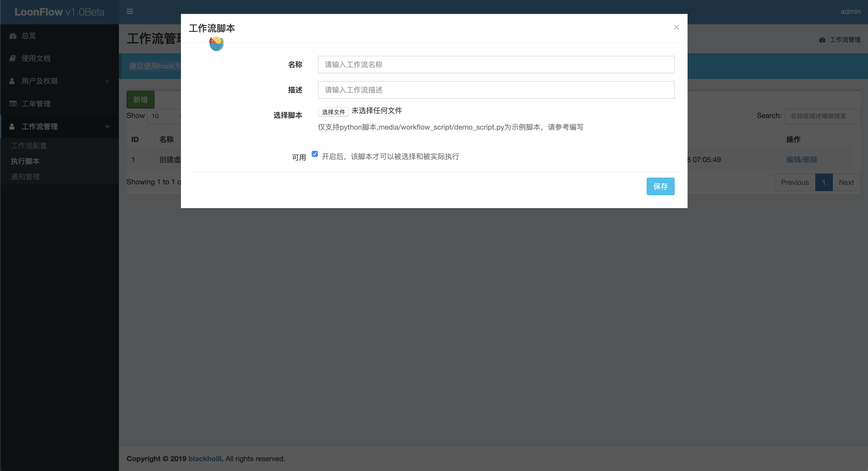868x471 pixels.
Task: Go to Next page in pagination
Action: 846,183
